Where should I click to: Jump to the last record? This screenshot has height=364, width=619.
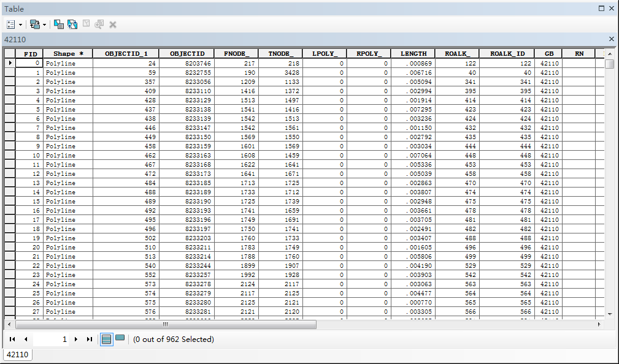(x=90, y=339)
